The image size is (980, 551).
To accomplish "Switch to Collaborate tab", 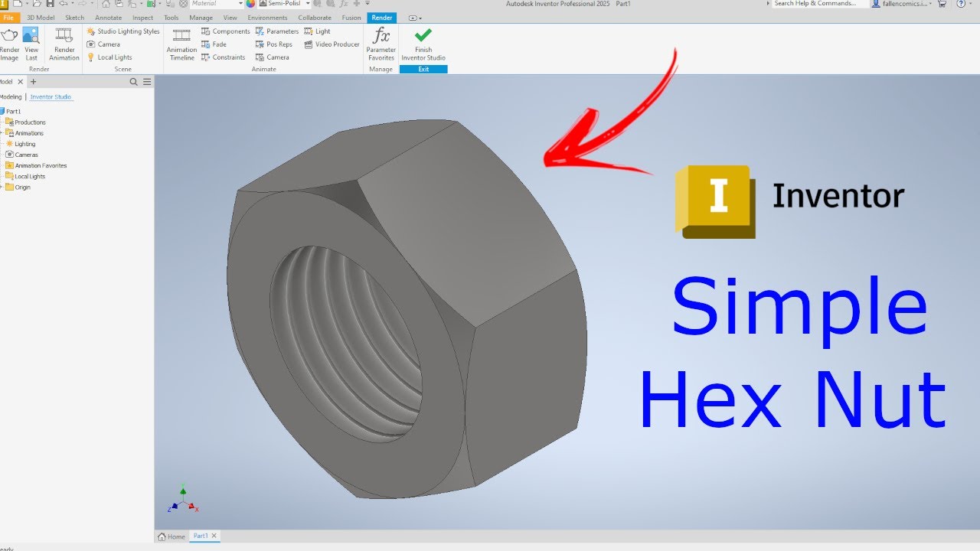I will coord(315,18).
